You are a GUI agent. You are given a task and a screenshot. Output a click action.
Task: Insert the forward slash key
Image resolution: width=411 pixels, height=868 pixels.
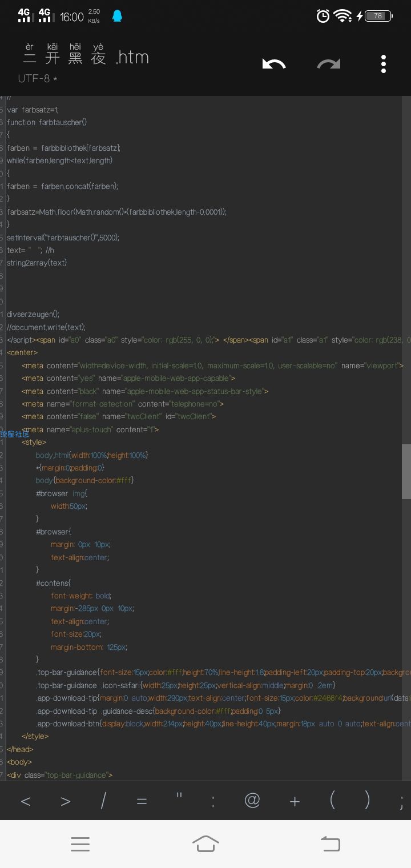pyautogui.click(x=103, y=801)
